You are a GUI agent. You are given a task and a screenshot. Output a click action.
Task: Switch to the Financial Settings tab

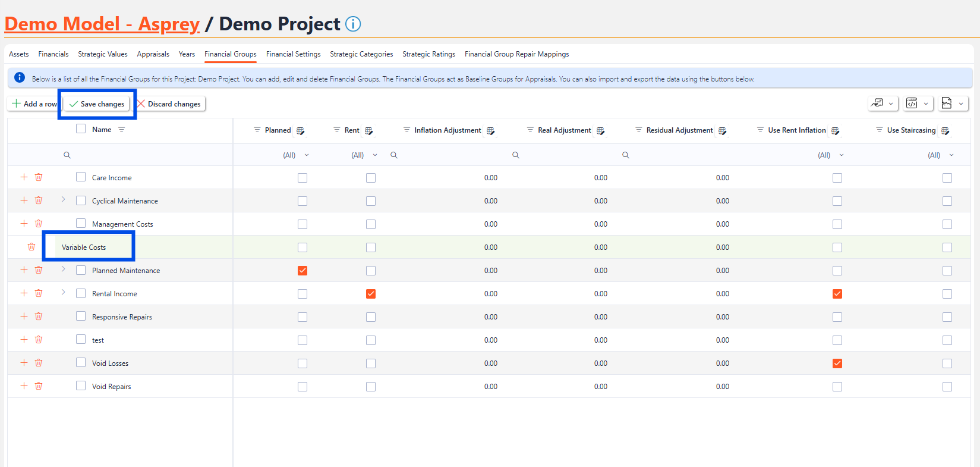click(x=293, y=54)
